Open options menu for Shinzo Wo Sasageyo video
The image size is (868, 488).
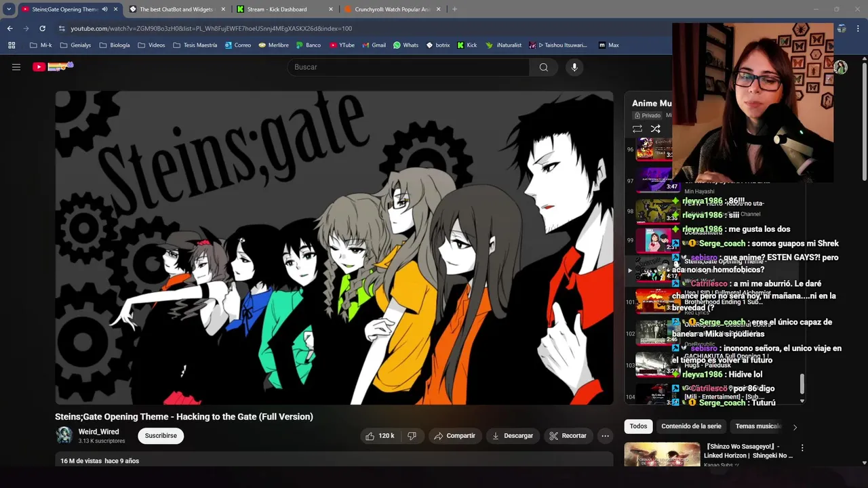802,448
